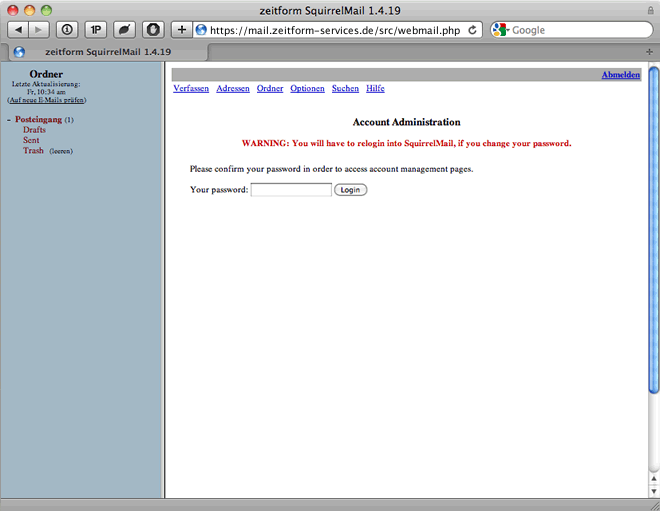
Task: Add bookmark with the plus button
Action: [181, 30]
